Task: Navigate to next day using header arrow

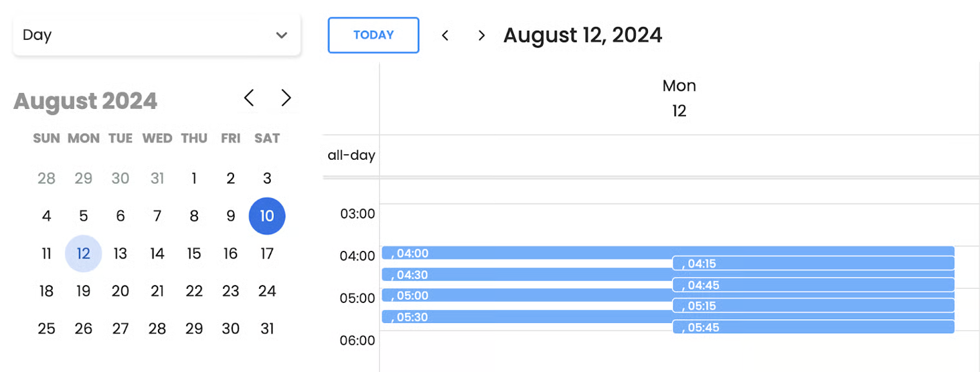Action: coord(481,35)
